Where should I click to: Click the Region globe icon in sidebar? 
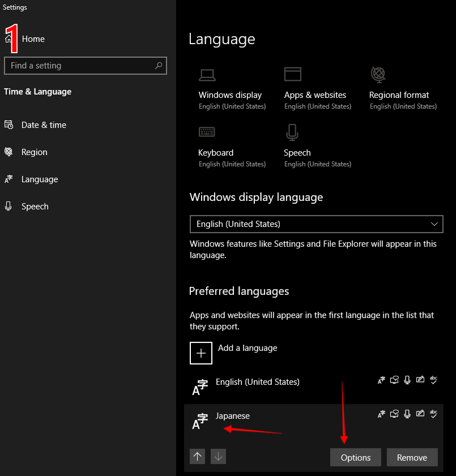click(8, 152)
